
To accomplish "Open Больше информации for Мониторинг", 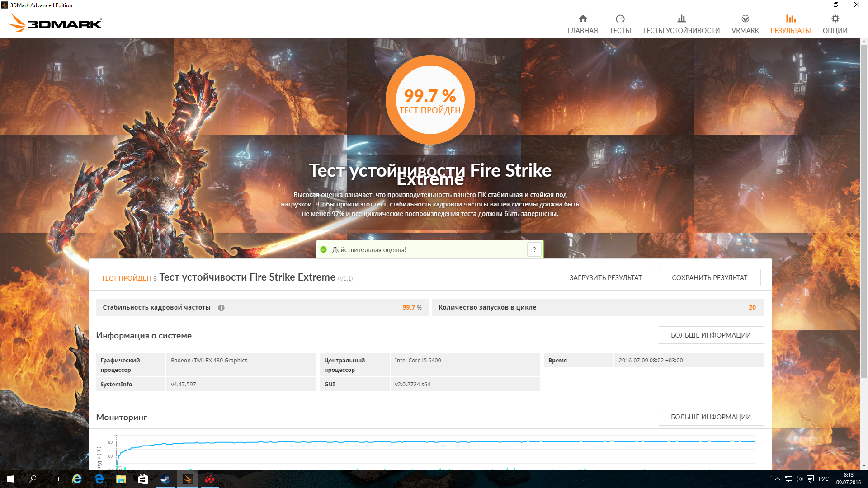I will click(711, 417).
